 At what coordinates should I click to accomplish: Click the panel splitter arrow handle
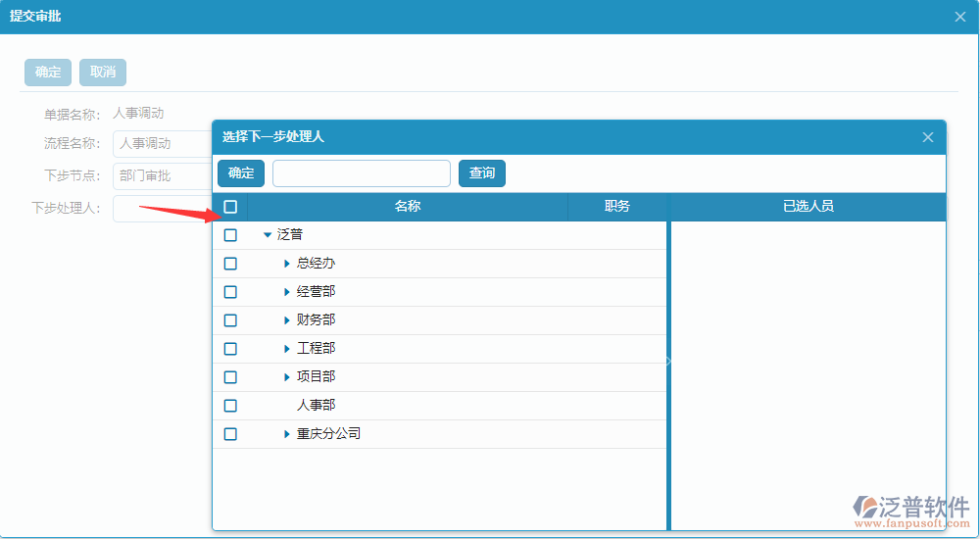(x=668, y=362)
